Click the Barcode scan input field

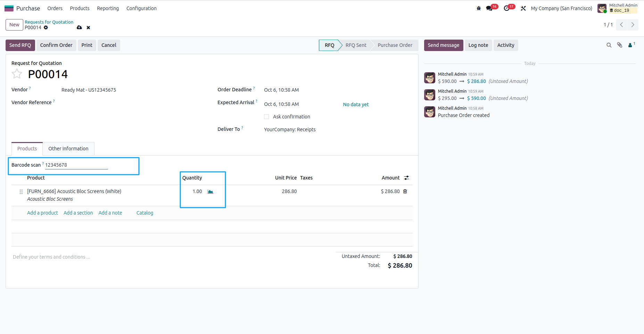point(76,165)
